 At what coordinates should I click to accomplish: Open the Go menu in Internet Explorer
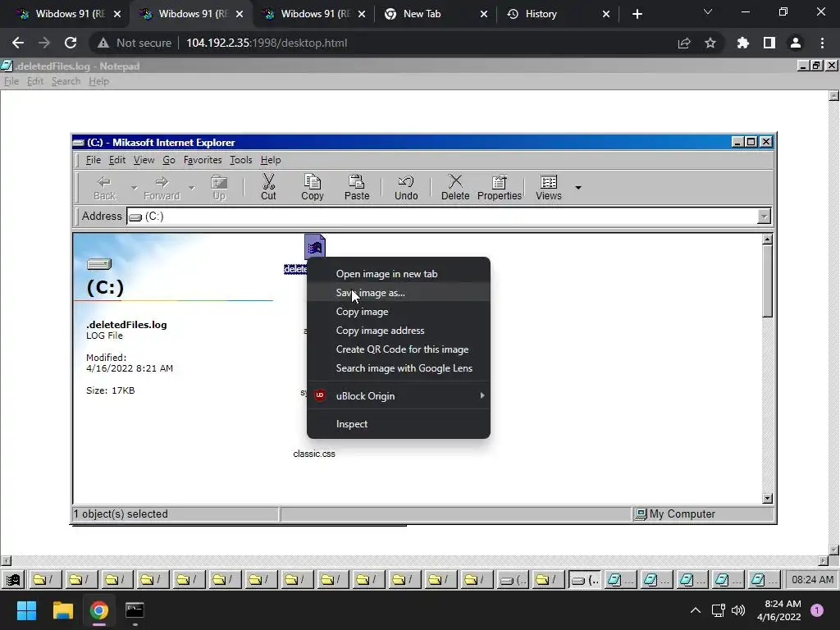tap(169, 160)
